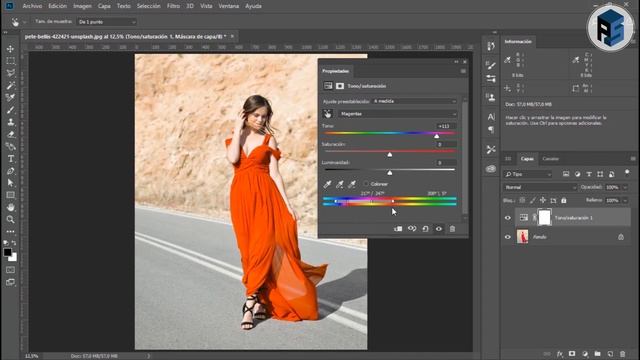Select the Hand tool
The width and height of the screenshot is (640, 360).
tap(11, 207)
